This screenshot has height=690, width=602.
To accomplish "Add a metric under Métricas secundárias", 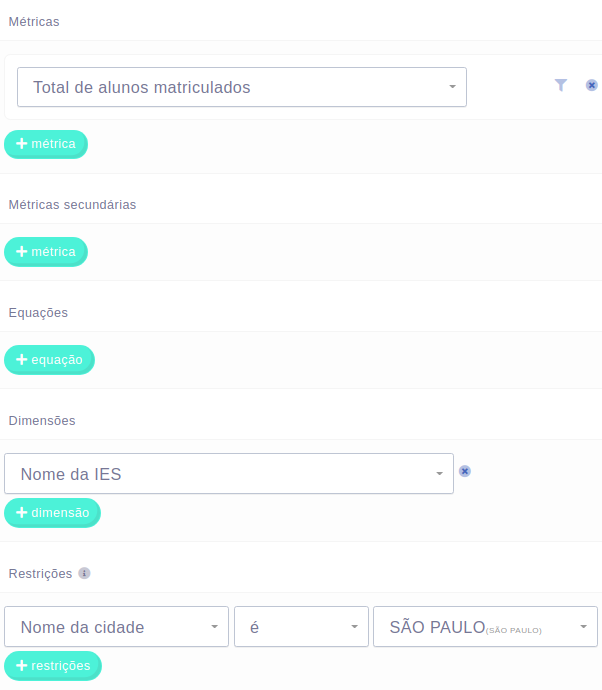I will [46, 252].
